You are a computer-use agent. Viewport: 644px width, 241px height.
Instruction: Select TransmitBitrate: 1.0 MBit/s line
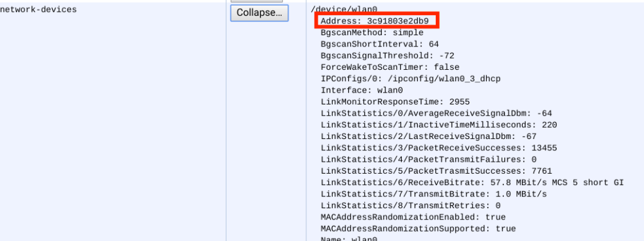(434, 194)
